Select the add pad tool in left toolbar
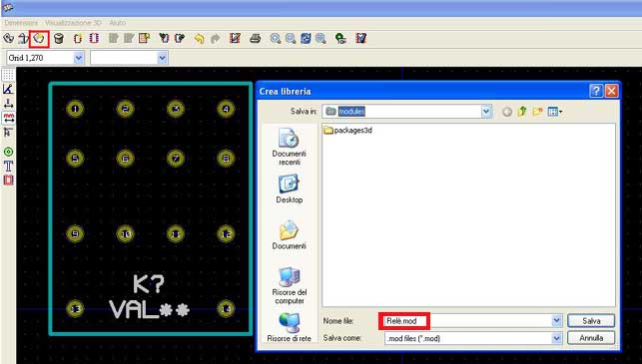Viewport: 642px width, 364px height. tap(8, 152)
